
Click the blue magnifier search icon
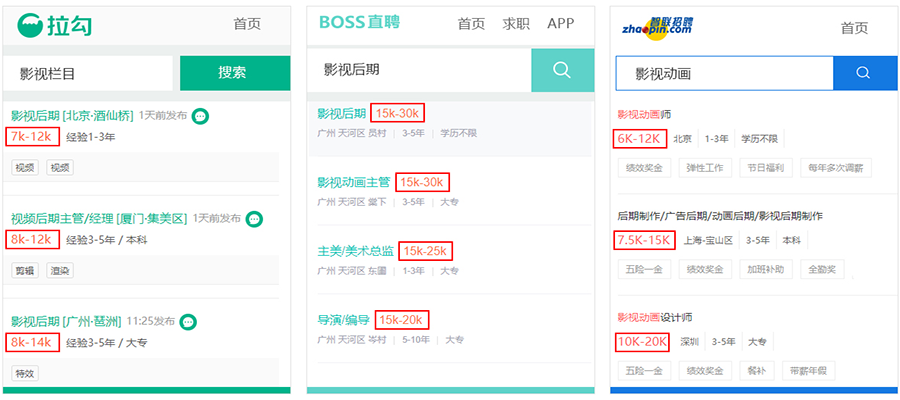click(x=865, y=73)
